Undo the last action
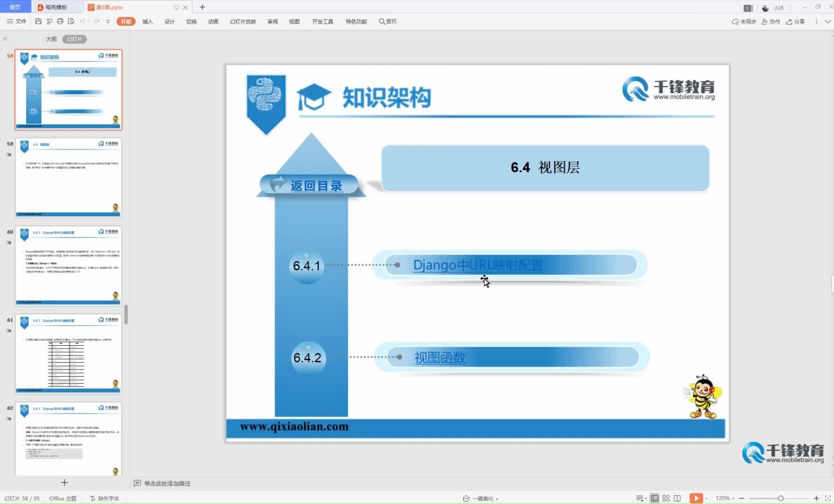The height and width of the screenshot is (504, 834). coord(82,21)
